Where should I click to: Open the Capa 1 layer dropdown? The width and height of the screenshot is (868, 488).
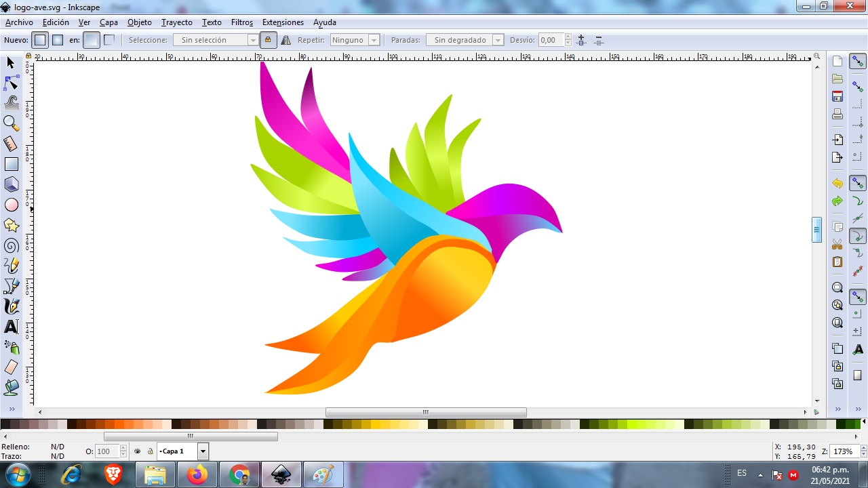point(182,451)
